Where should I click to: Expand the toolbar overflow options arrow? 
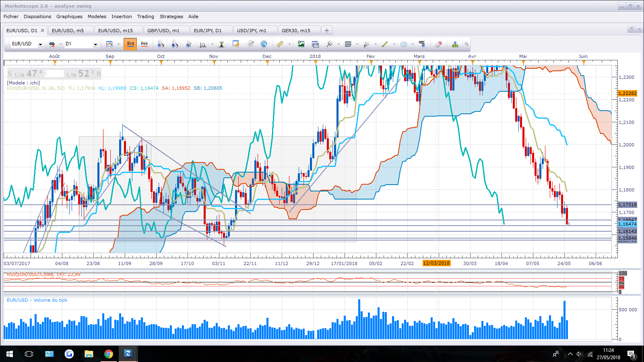pyautogui.click(x=466, y=44)
